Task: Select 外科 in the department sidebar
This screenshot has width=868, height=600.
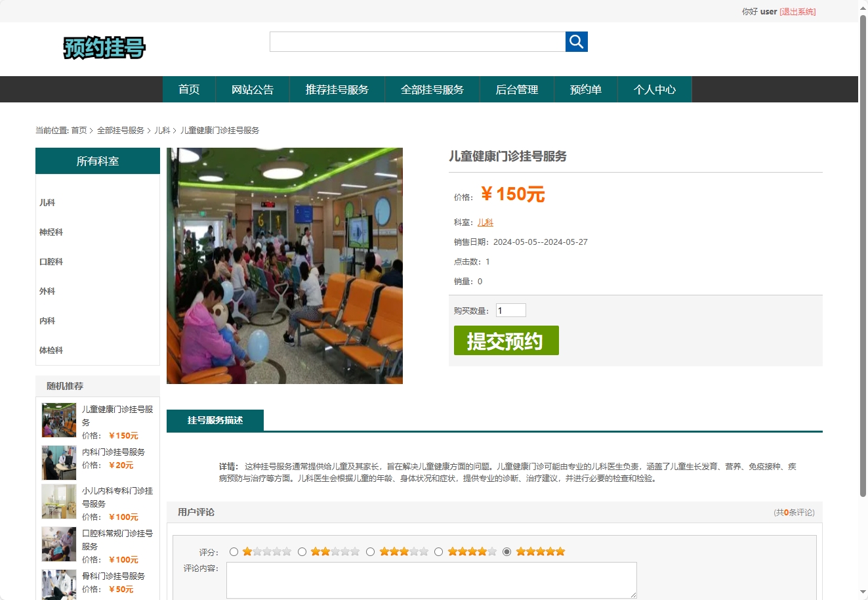Action: 47,291
